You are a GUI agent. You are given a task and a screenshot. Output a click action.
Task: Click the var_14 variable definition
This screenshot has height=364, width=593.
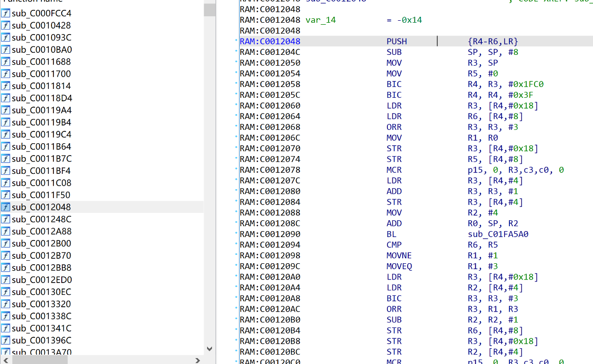(x=322, y=20)
